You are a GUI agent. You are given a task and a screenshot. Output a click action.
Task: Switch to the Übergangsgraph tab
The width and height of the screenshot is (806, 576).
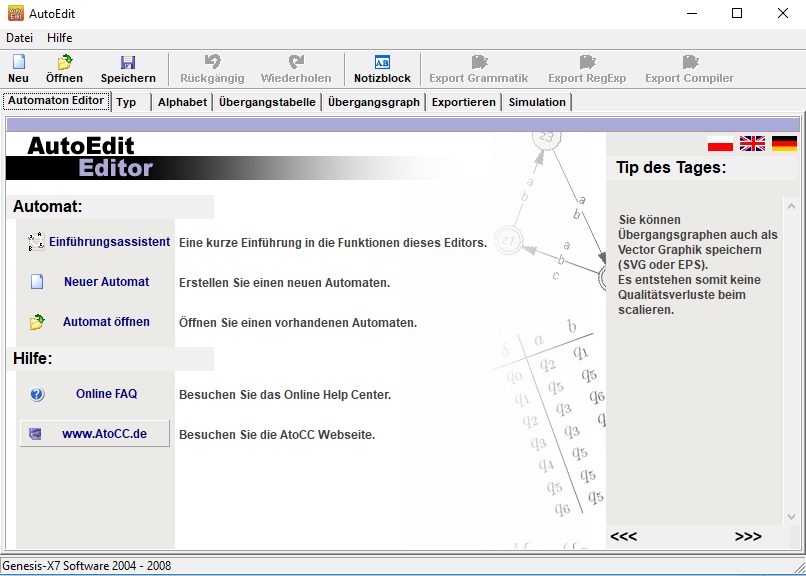[373, 101]
